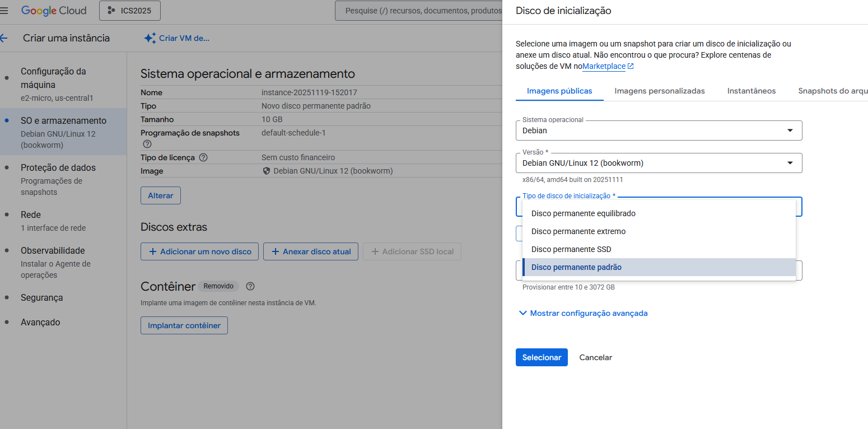Click the Cancelar button
Image resolution: width=868 pixels, height=429 pixels.
pyautogui.click(x=595, y=357)
